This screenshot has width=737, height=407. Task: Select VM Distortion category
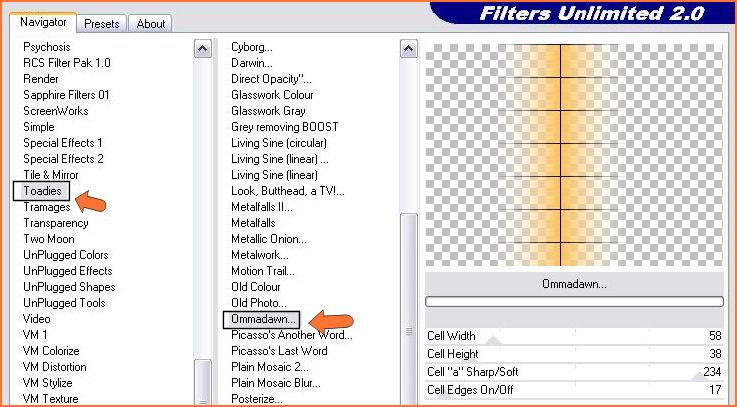click(x=55, y=367)
